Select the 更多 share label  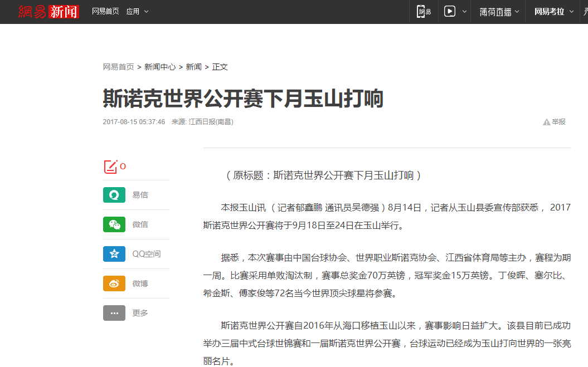click(x=140, y=313)
